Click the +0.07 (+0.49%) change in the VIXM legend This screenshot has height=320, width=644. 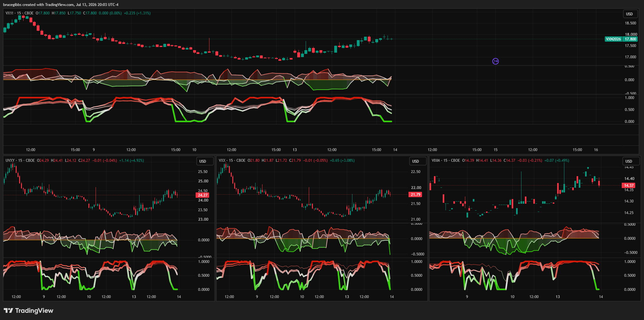click(x=557, y=160)
